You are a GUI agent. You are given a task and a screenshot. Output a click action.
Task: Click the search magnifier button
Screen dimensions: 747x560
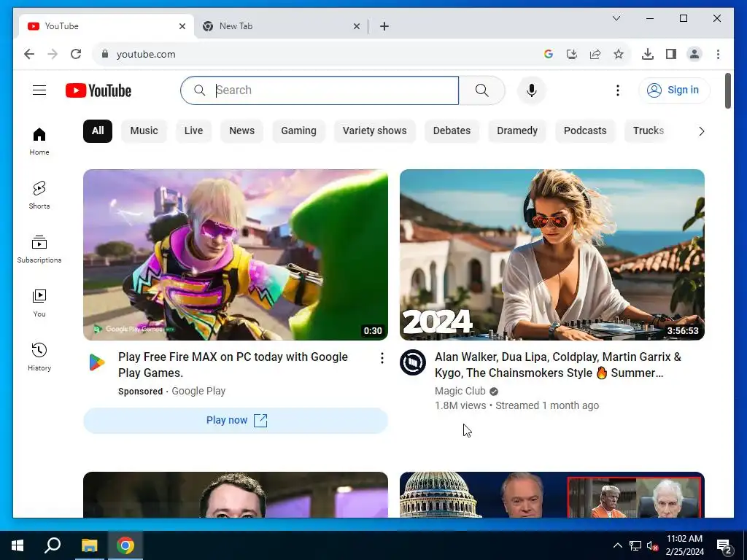481,90
